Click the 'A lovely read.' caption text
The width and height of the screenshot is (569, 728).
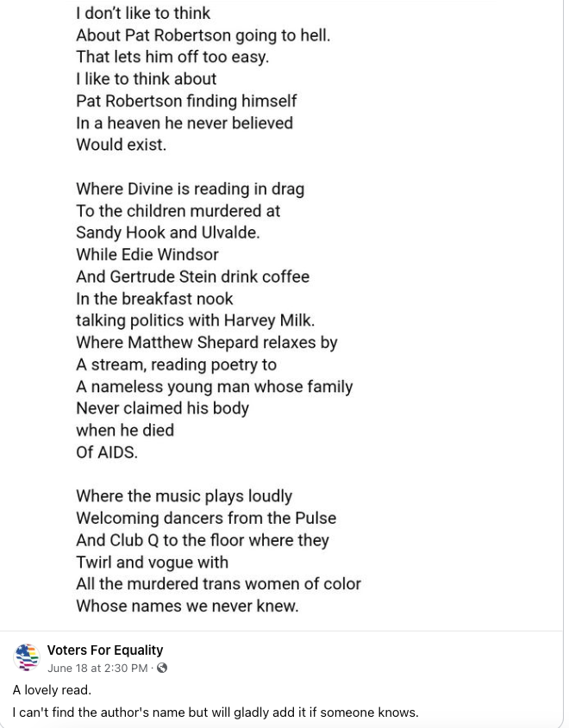(x=52, y=690)
